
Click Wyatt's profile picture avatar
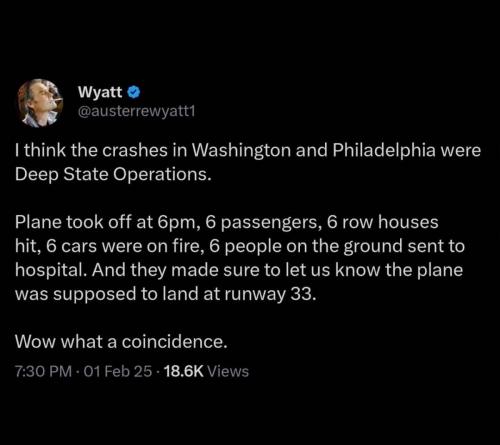[40, 103]
